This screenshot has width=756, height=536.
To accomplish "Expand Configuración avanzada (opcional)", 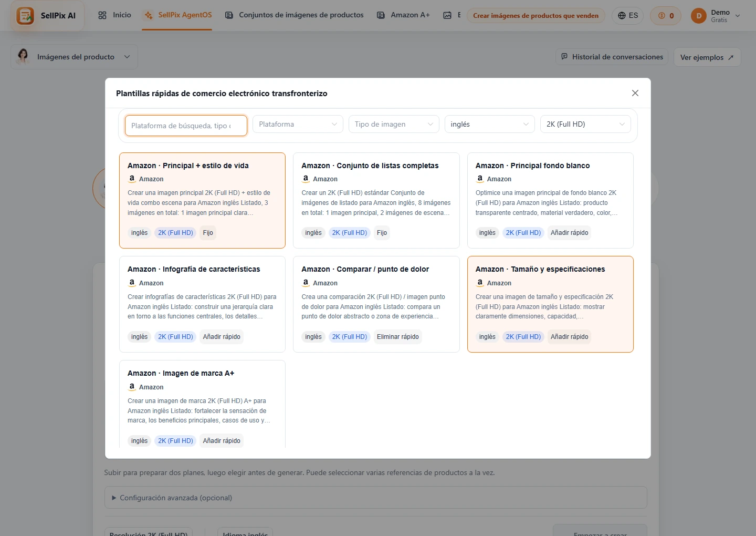I will (376, 498).
